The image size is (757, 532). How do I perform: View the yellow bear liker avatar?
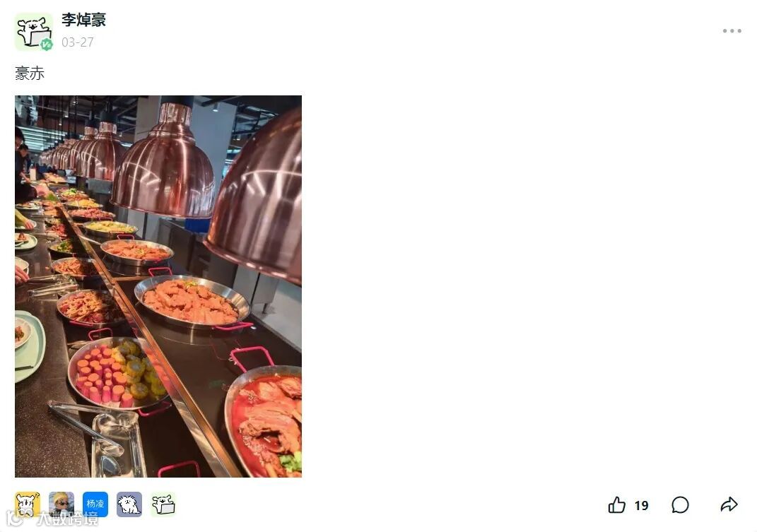coord(28,504)
